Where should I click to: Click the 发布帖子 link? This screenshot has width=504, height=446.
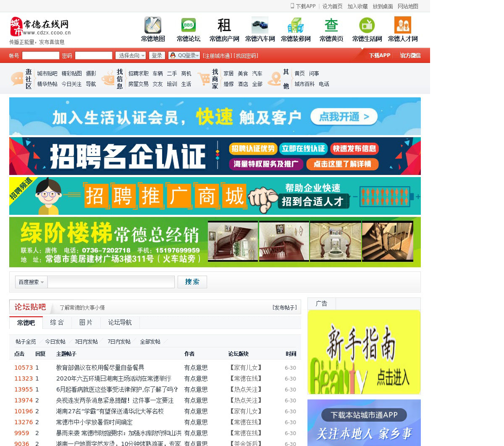pyautogui.click(x=285, y=308)
